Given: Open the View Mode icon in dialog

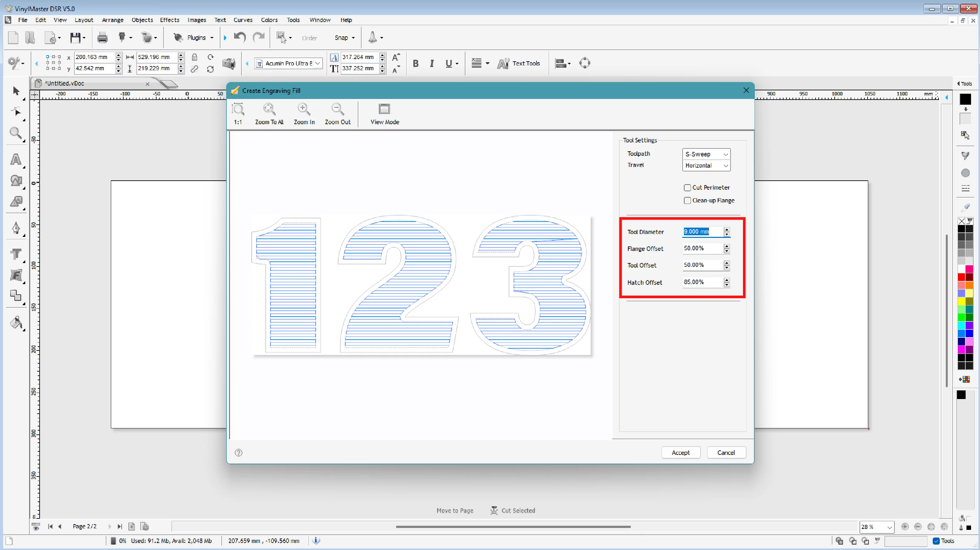Looking at the screenshot, I should coord(384,109).
